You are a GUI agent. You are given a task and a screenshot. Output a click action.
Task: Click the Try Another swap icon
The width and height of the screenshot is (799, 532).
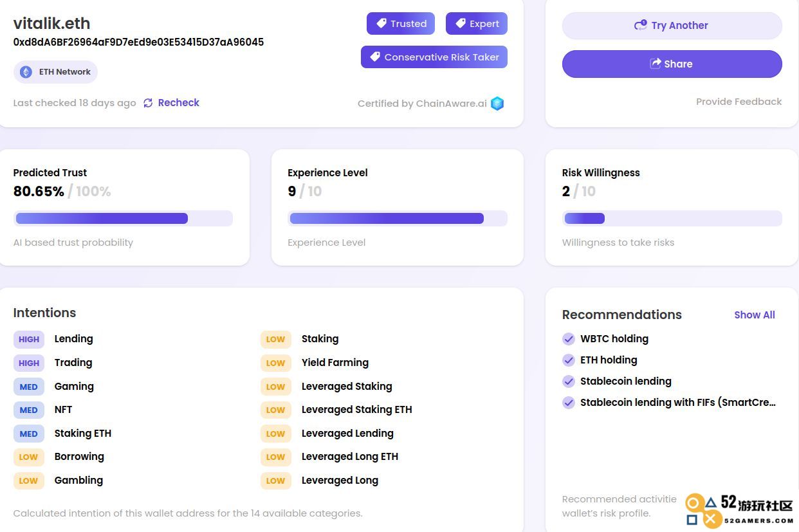[640, 26]
